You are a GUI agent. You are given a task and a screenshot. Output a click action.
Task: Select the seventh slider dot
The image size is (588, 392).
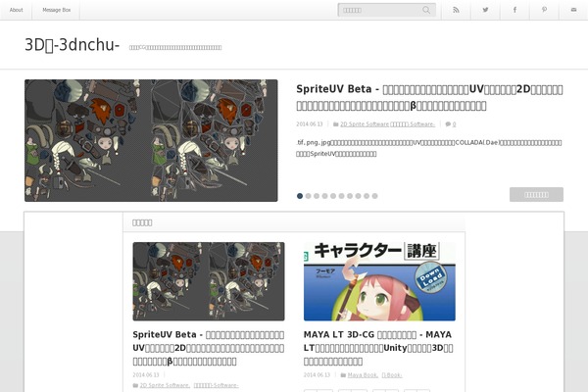[x=350, y=196]
